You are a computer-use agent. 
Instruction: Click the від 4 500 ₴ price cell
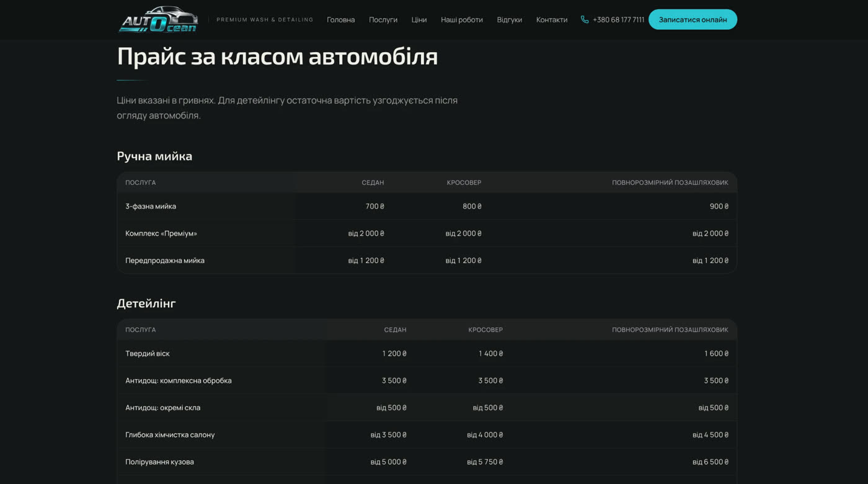coord(711,435)
